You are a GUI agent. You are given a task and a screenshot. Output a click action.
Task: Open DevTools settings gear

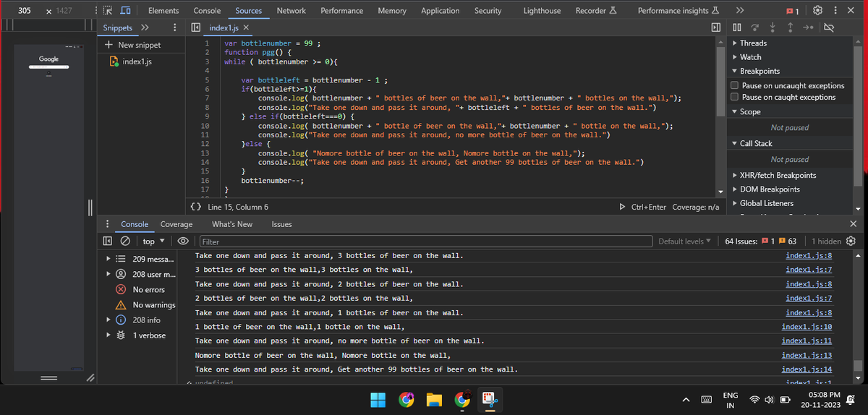tap(817, 11)
